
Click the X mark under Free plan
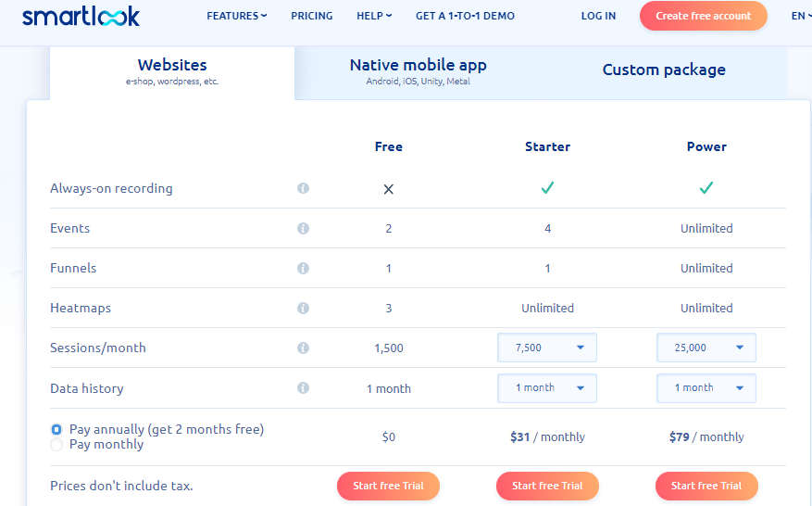pyautogui.click(x=388, y=189)
